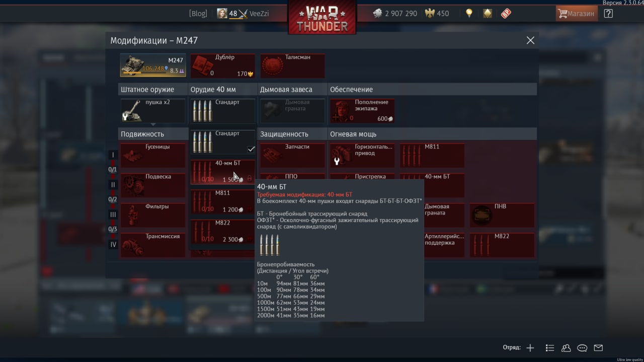Viewport: 644px width, 362px height.
Task: Select the ПНВ night vision modification
Action: [502, 215]
